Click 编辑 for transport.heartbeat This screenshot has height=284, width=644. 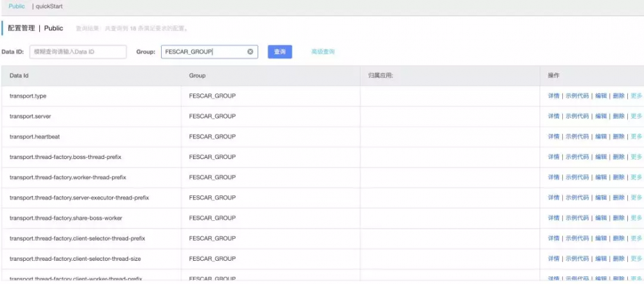point(601,137)
